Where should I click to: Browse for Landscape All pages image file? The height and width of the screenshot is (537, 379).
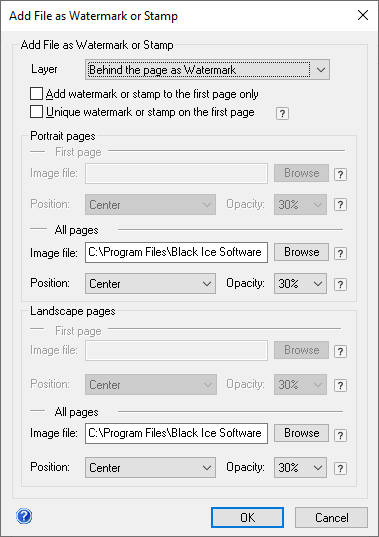(301, 433)
